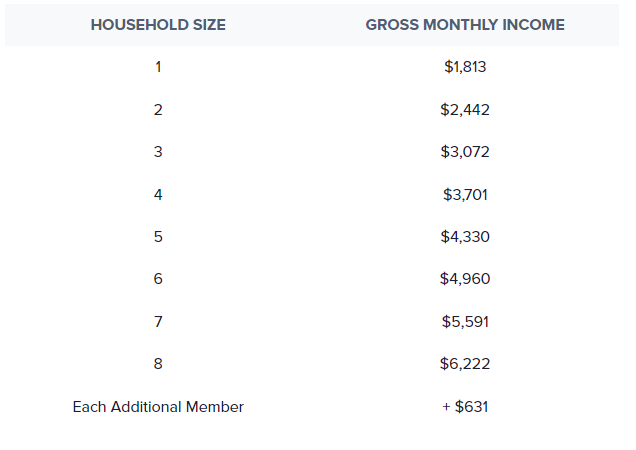Select the $6,222 income value
This screenshot has height=450, width=636.
465,364
